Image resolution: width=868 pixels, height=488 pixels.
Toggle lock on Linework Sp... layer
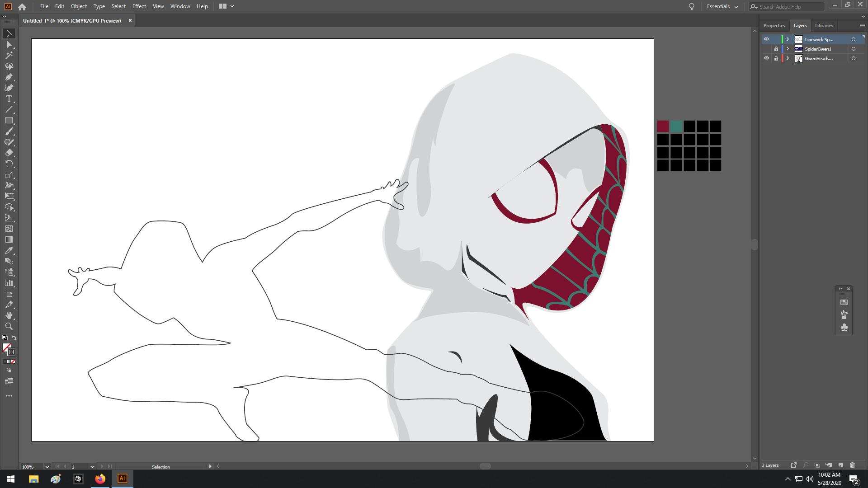(776, 39)
